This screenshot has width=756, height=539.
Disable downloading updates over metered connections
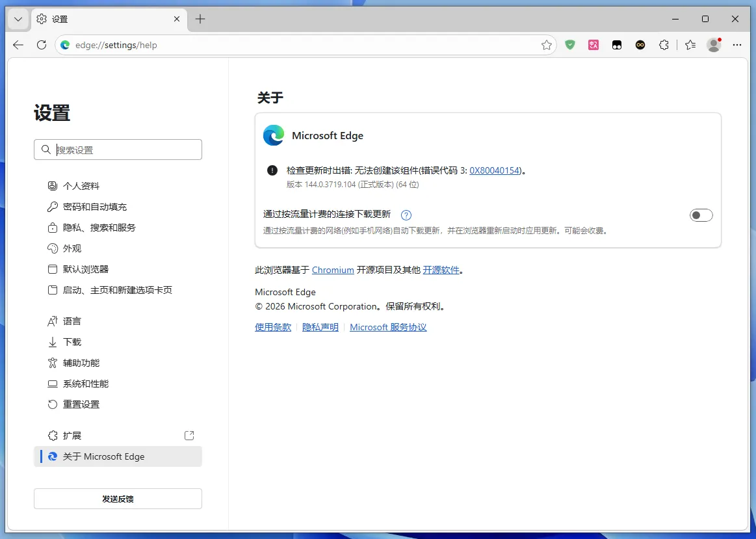(701, 215)
